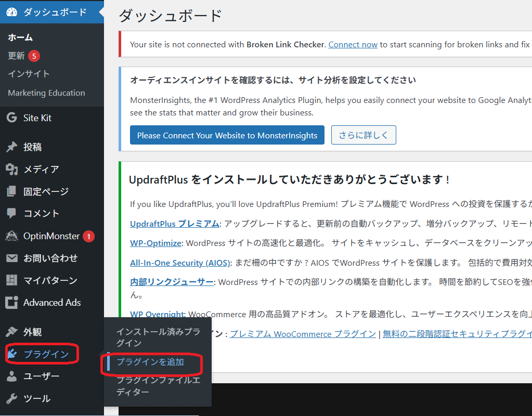The height and width of the screenshot is (416, 532).
Task: Click the pattern grid icon beside マイパターン
Action: click(11, 280)
